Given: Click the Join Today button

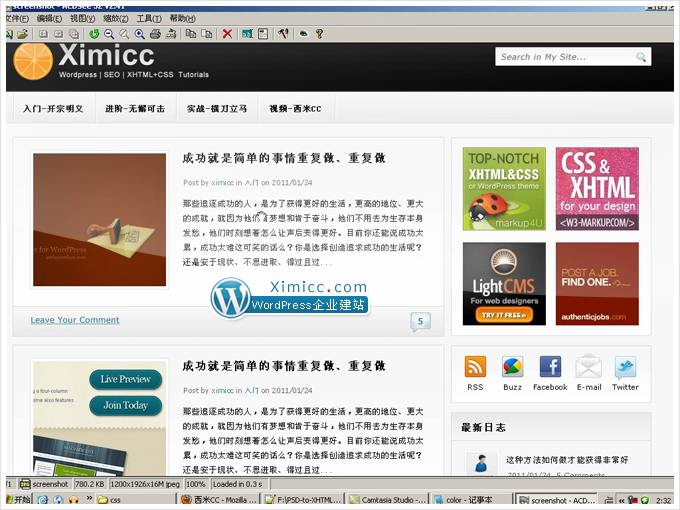Looking at the screenshot, I should pos(126,405).
